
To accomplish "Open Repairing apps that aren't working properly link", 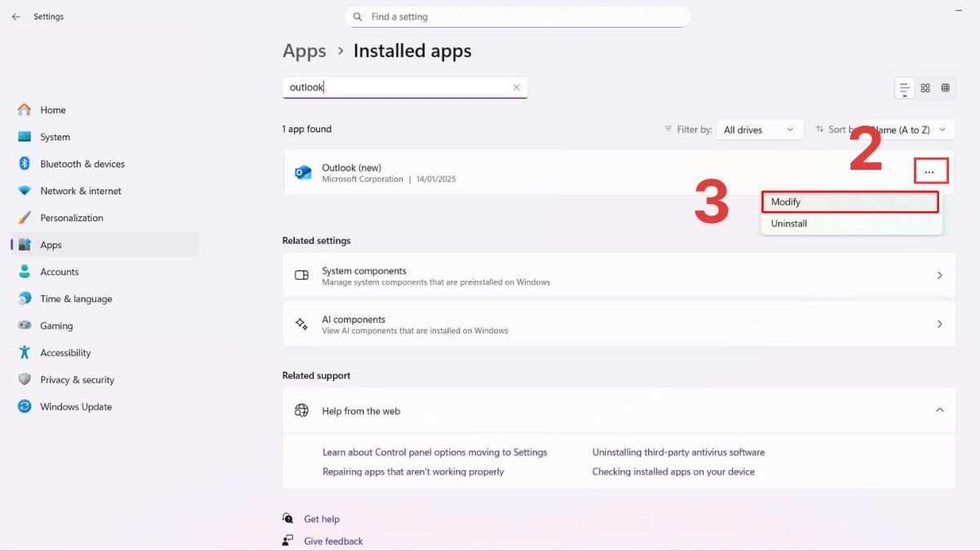I will [x=413, y=472].
